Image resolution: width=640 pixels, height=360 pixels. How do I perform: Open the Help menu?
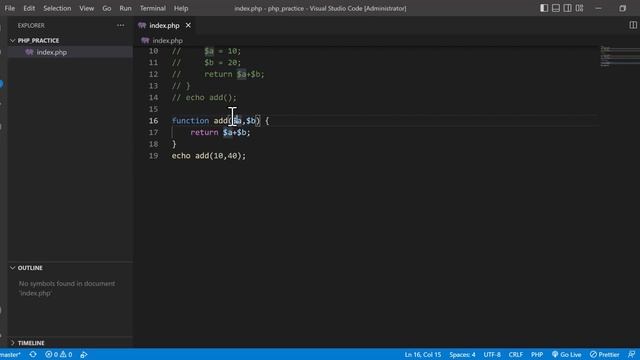click(x=181, y=8)
